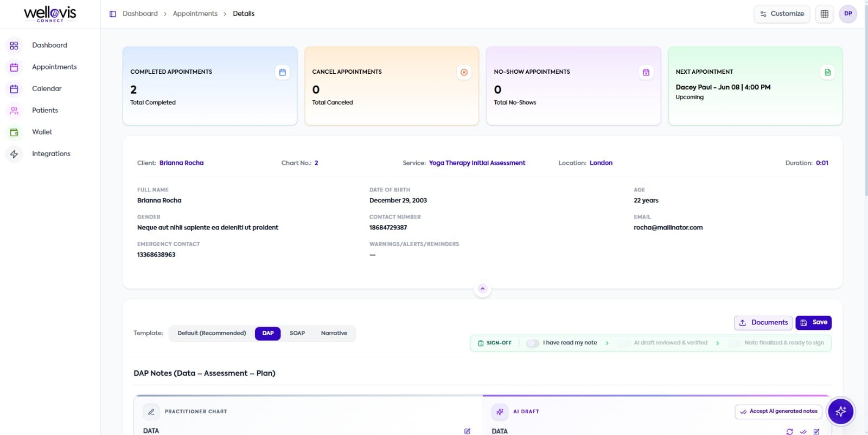Click the Completed Appointments calendar icon
The image size is (868, 435).
pyautogui.click(x=283, y=72)
